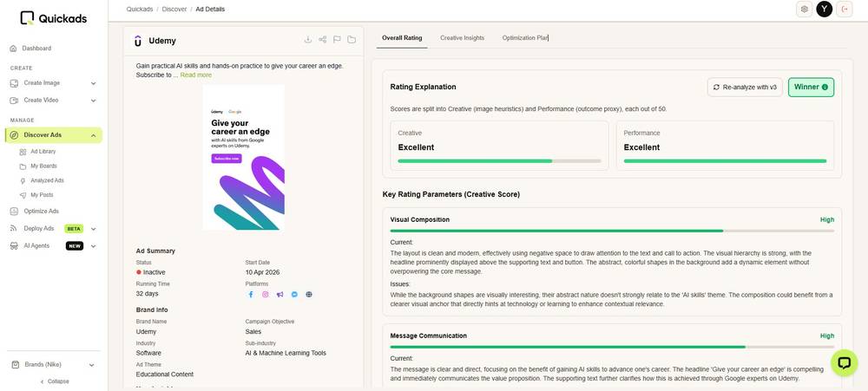Click the 'Inactive' status text
This screenshot has height=391, width=868.
point(154,272)
